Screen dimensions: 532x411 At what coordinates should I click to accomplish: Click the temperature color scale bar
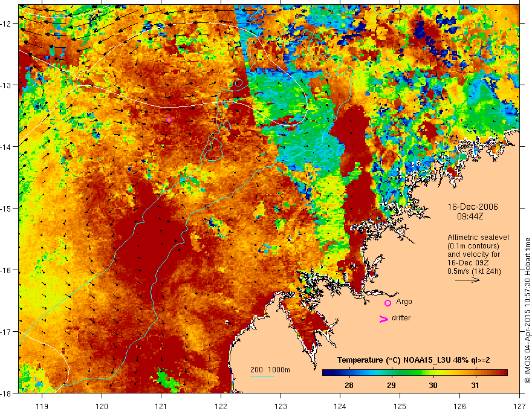click(x=415, y=373)
